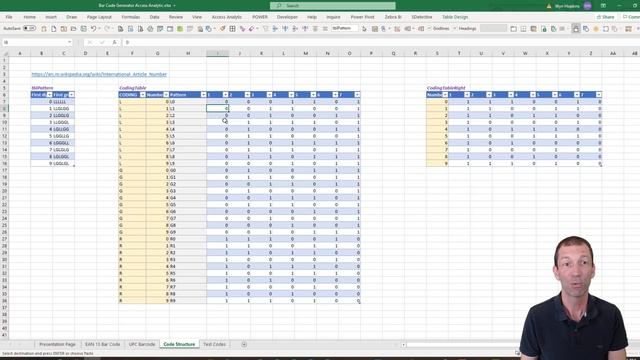Click the Select All corner triangle

tap(5, 53)
